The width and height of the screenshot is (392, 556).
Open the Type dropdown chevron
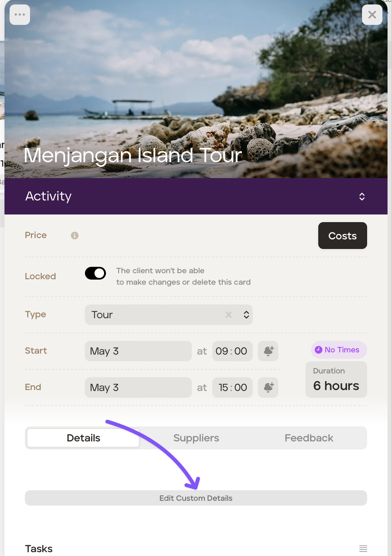[246, 315]
